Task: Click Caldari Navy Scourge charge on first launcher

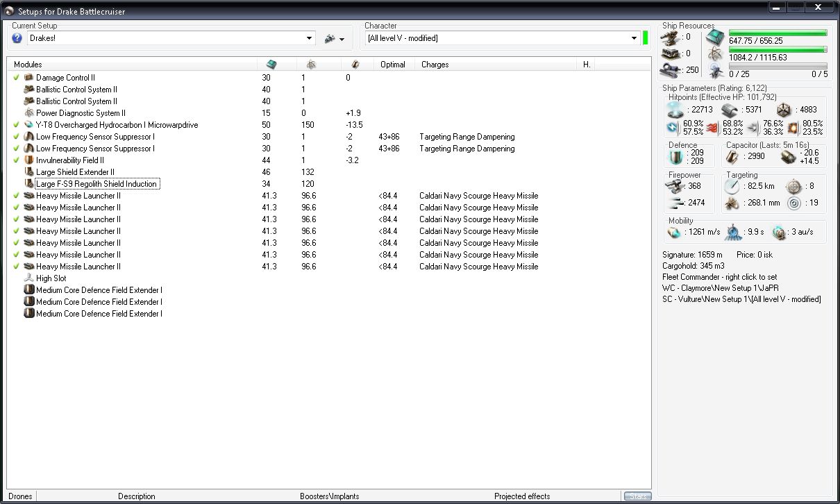Action: [478, 196]
